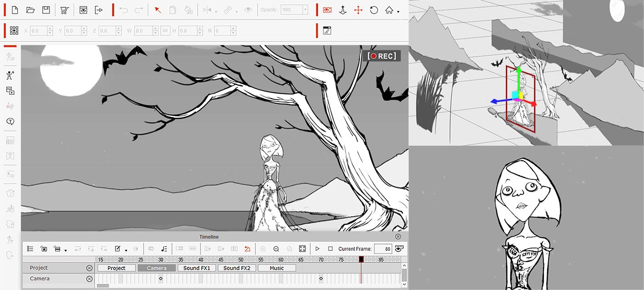644x290 pixels.
Task: Click the camera rotate tool icon
Action: click(x=374, y=10)
